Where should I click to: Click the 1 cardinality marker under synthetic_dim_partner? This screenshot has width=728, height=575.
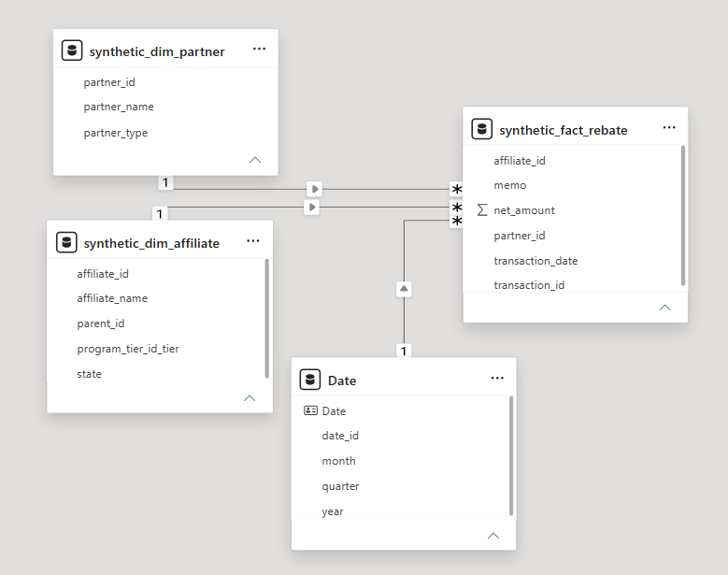point(165,182)
